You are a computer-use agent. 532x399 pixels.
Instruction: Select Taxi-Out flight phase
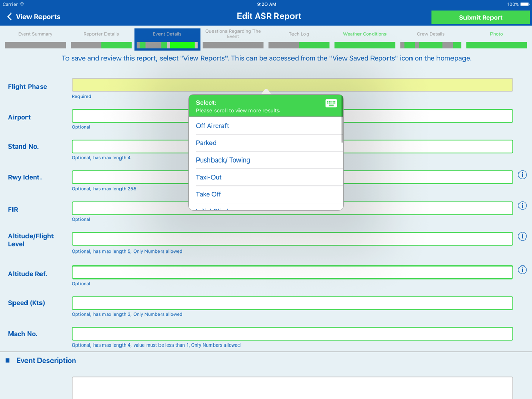point(265,177)
